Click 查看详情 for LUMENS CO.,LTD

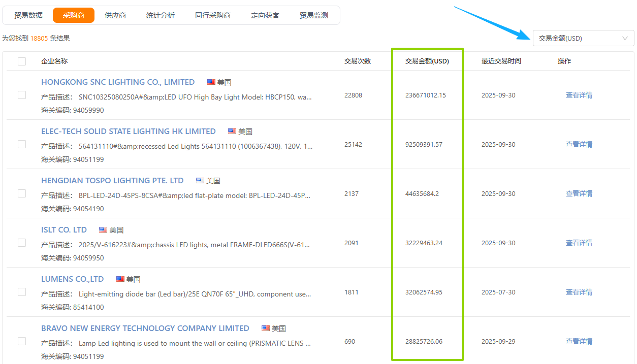click(x=579, y=292)
